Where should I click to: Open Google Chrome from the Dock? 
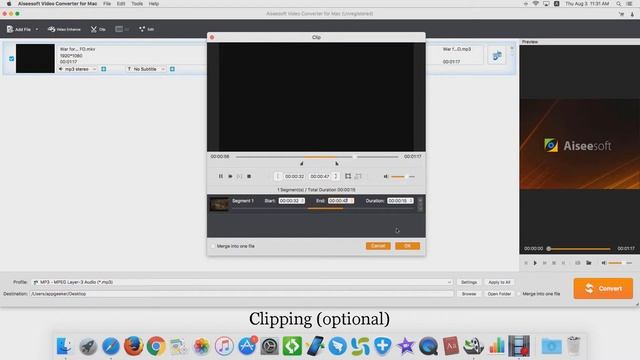pyautogui.click(x=156, y=346)
